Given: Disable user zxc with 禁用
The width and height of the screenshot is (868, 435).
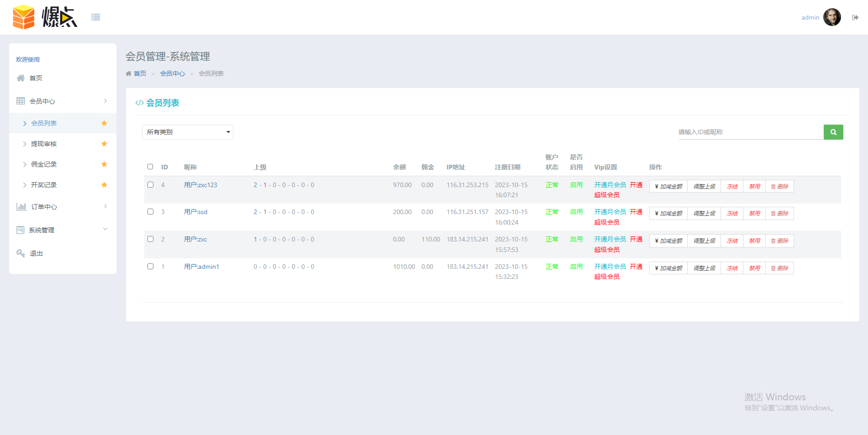Looking at the screenshot, I should [754, 241].
